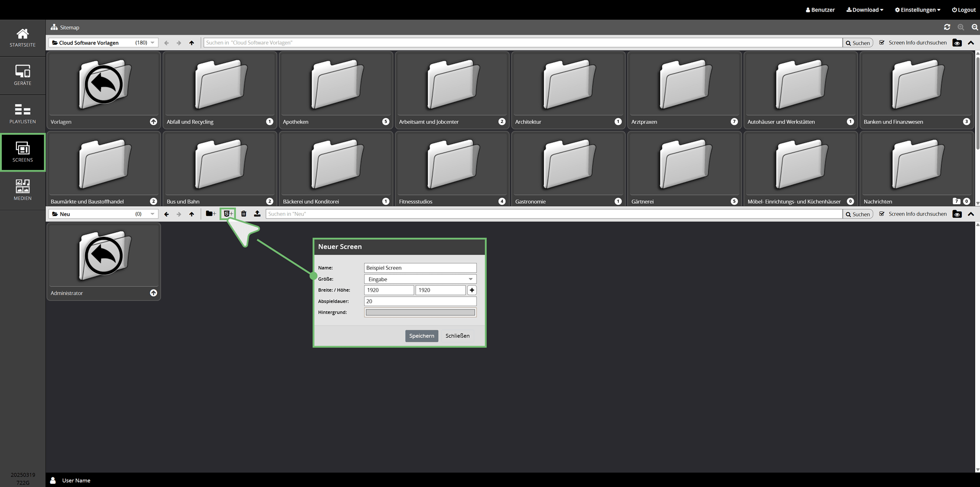Screen dimensions: 980x487
Task: Click Schließen in Neuer Screen dialog
Action: coord(457,336)
